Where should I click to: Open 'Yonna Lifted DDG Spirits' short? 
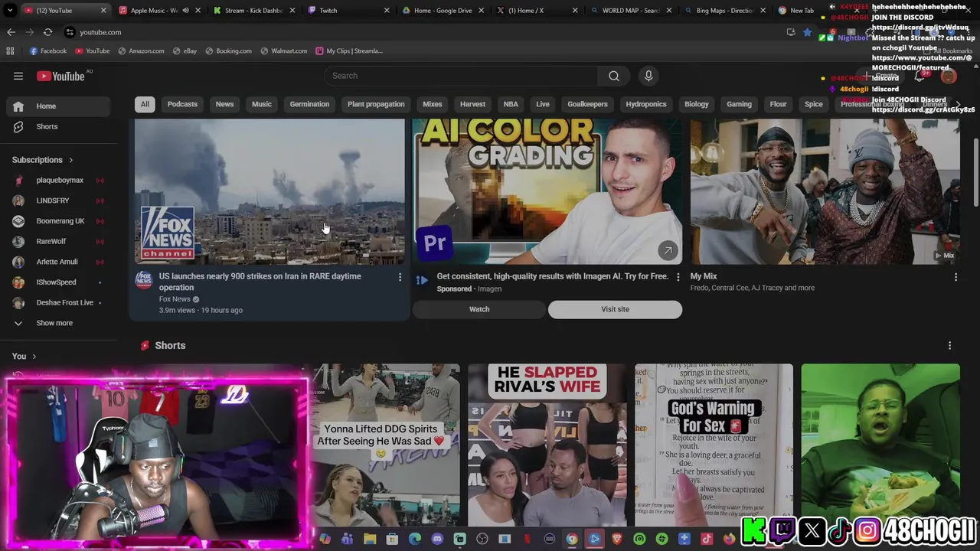[x=387, y=445]
